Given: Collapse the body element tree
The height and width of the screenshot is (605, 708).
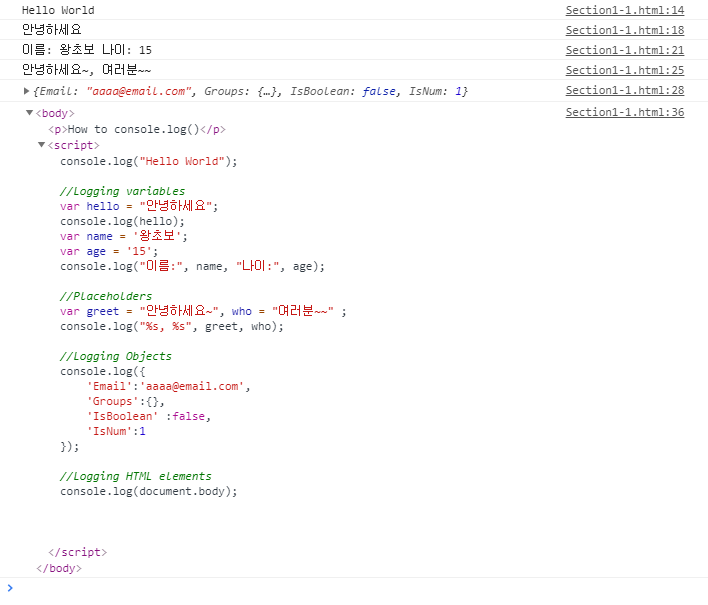Looking at the screenshot, I should tap(29, 112).
